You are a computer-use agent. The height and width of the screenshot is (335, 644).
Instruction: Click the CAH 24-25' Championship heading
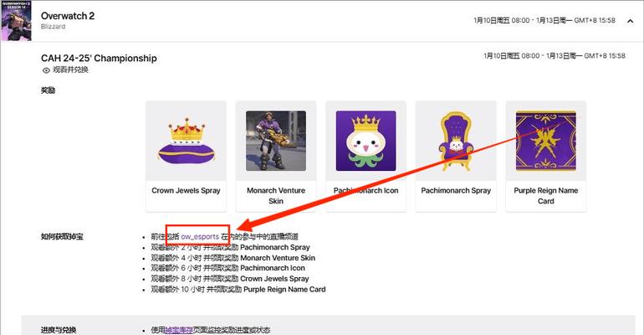coord(99,59)
